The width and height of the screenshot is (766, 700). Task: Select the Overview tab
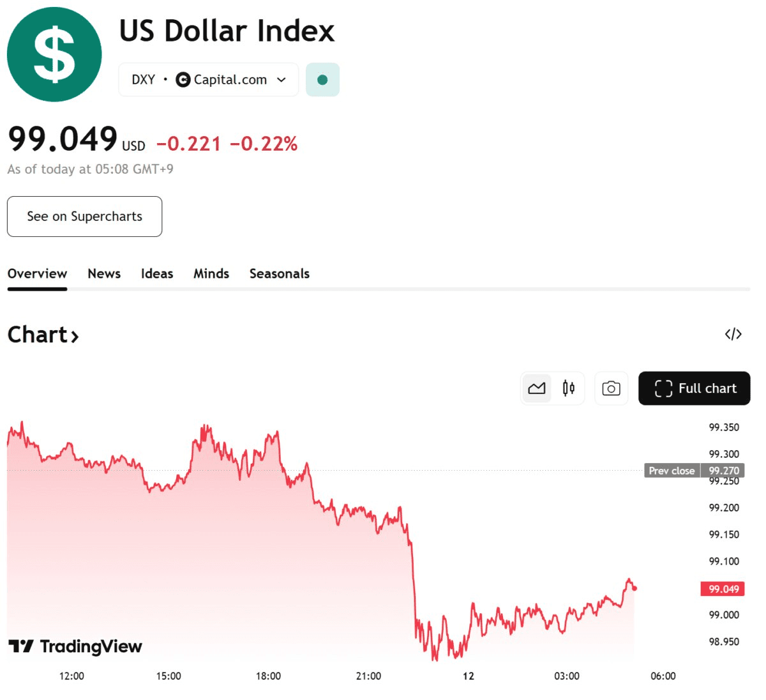click(37, 274)
